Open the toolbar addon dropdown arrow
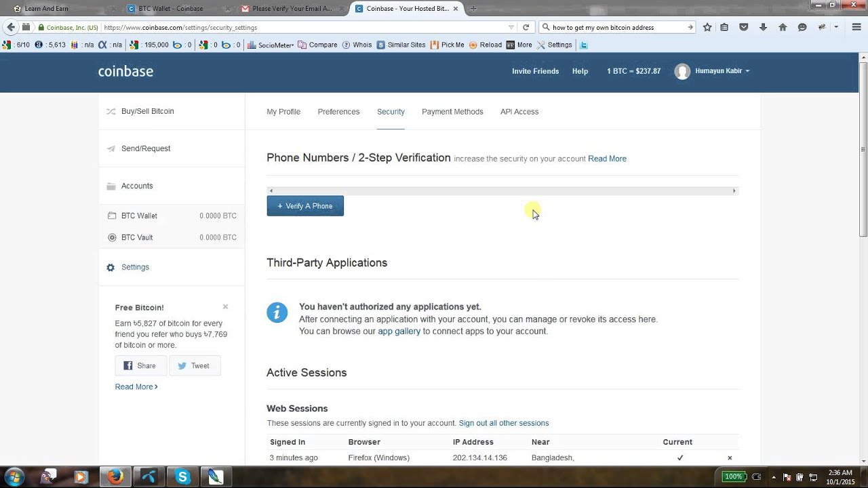This screenshot has width=868, height=488. click(x=836, y=27)
